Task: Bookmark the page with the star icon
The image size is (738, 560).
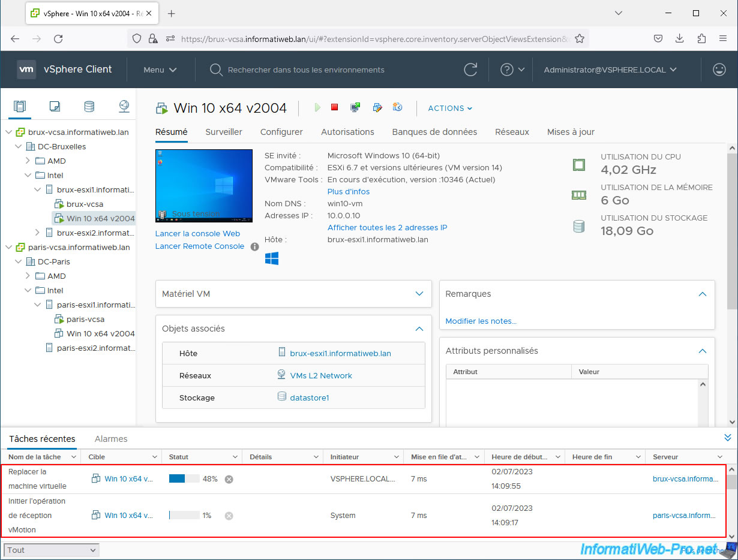Action: pyautogui.click(x=580, y=38)
